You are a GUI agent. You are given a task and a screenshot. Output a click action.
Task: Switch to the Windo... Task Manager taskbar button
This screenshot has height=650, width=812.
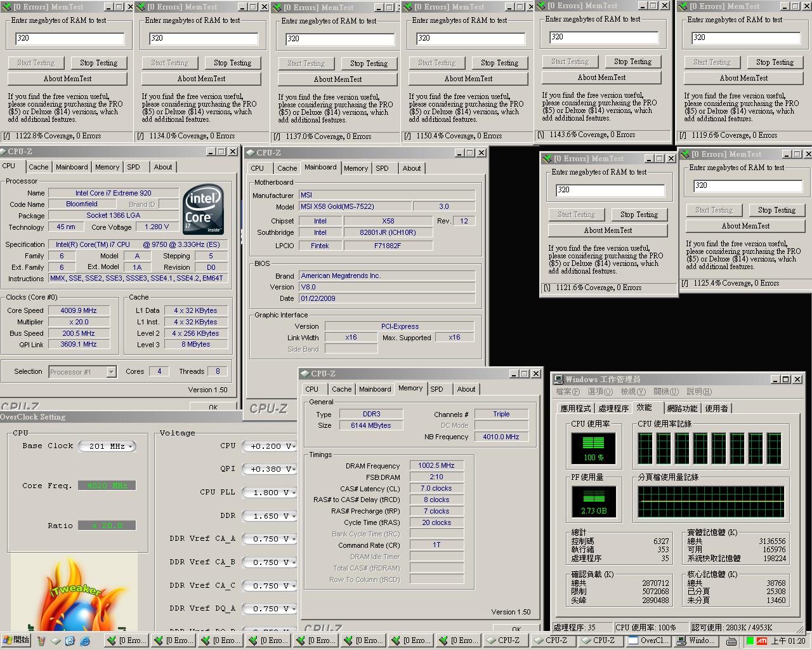[x=696, y=640]
